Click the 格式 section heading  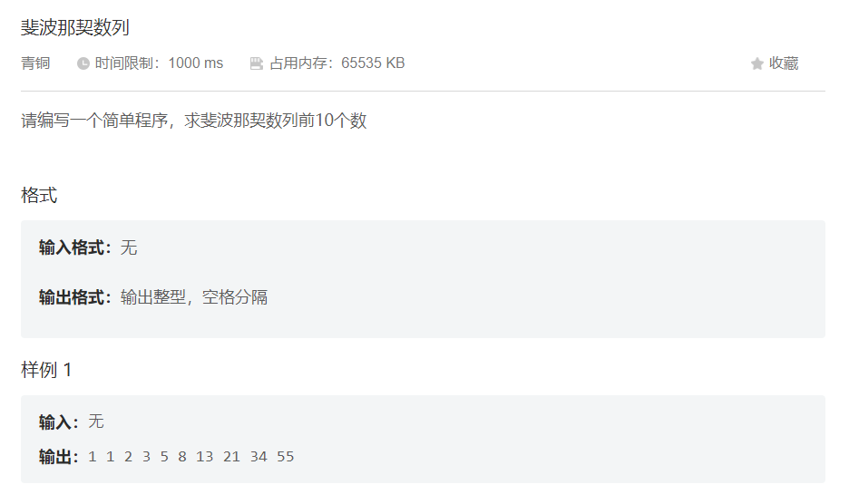point(39,195)
